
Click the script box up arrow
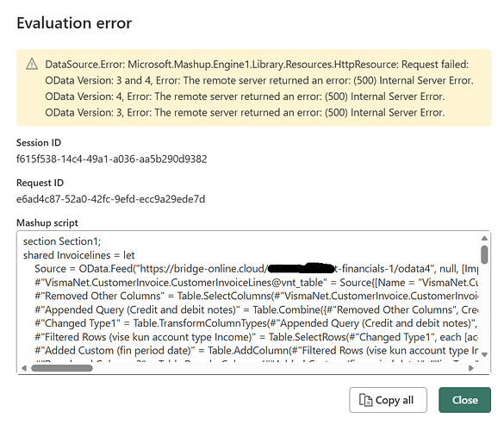(484, 238)
